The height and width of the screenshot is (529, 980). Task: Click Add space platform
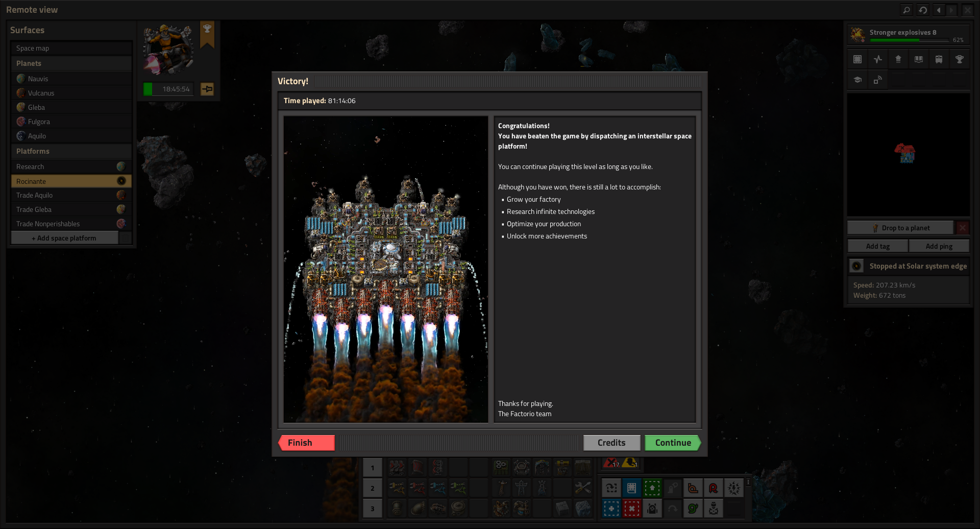(64, 238)
